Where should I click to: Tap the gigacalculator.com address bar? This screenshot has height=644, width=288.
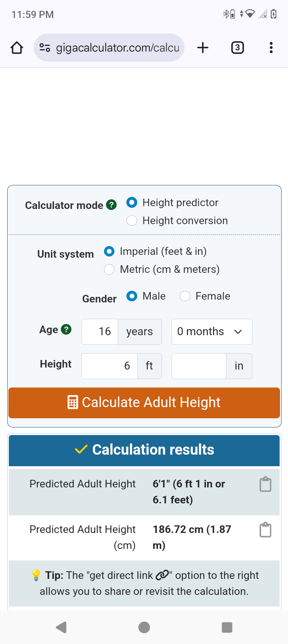click(x=117, y=48)
